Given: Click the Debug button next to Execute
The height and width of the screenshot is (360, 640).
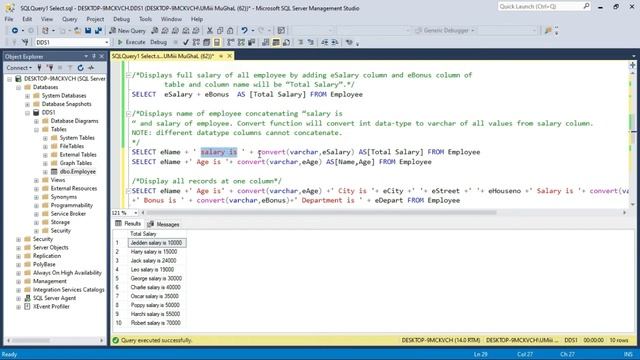Looking at the screenshot, I should click(x=158, y=42).
